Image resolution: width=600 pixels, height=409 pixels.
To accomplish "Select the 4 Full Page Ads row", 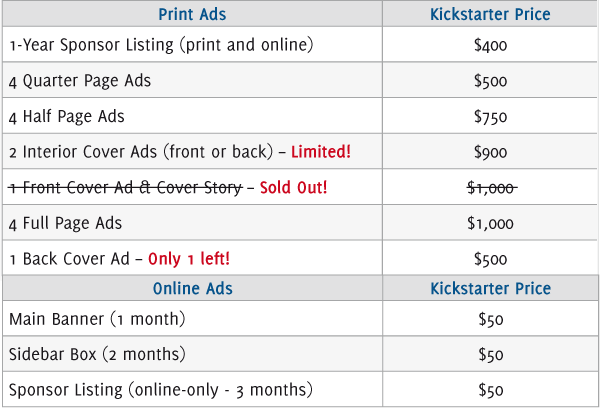I will [x=300, y=223].
